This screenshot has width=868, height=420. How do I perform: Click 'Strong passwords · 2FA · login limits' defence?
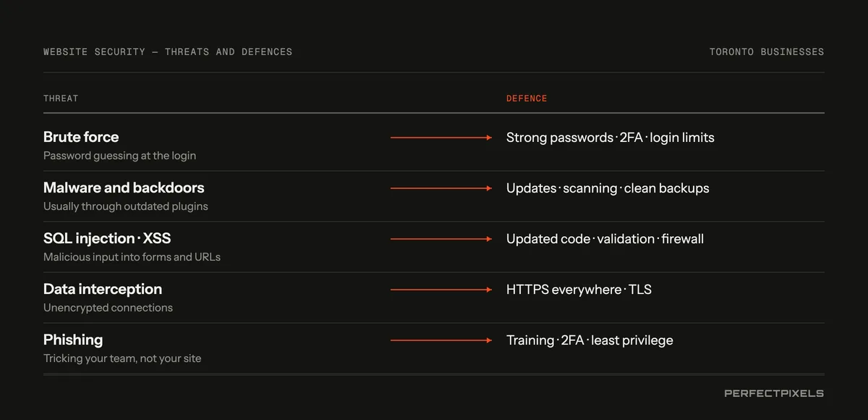[x=610, y=138]
